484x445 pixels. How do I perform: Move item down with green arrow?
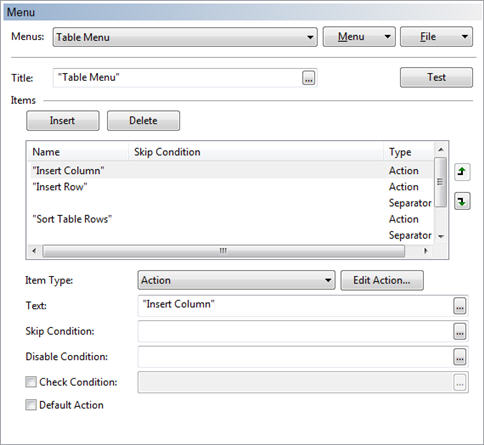[462, 201]
